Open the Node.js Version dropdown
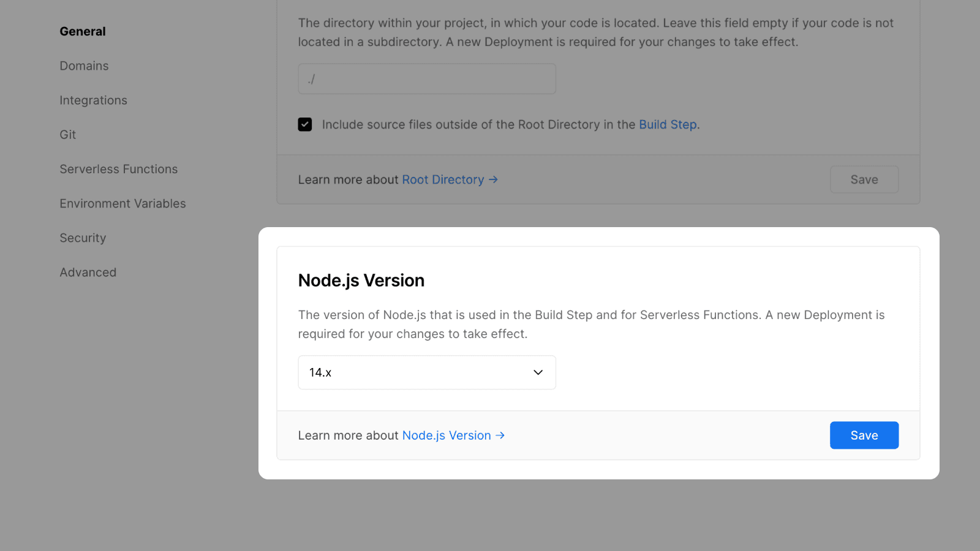Screen dimensions: 980x551 426,372
